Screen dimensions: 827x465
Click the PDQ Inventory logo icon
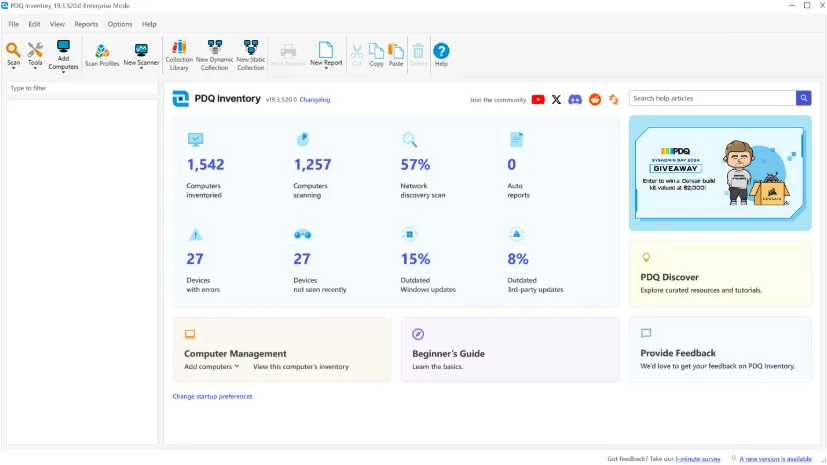tap(180, 99)
